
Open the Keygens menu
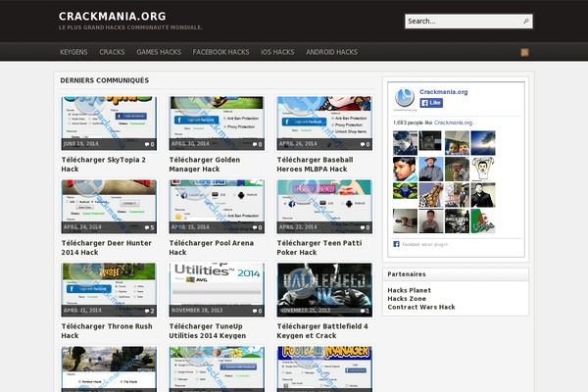73,52
